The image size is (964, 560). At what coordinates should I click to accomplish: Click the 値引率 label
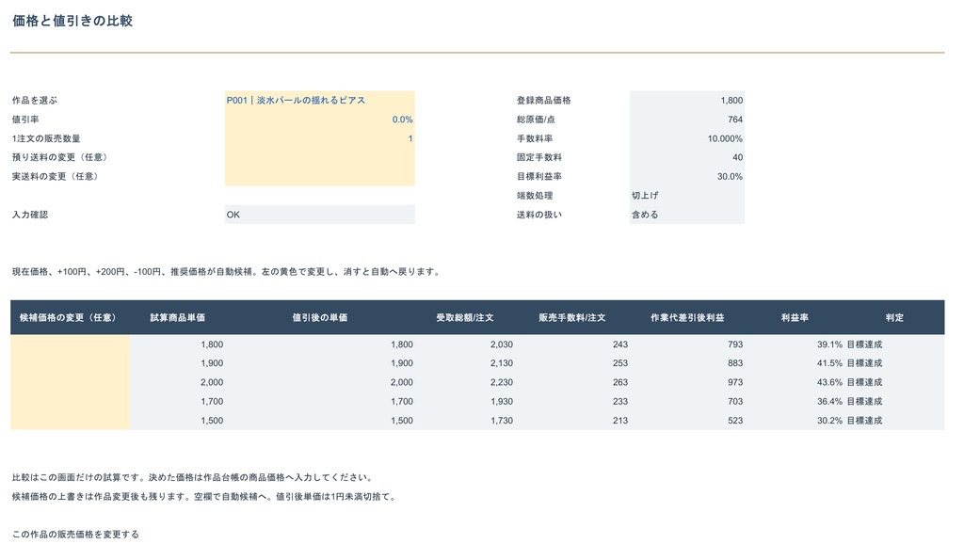pos(25,120)
